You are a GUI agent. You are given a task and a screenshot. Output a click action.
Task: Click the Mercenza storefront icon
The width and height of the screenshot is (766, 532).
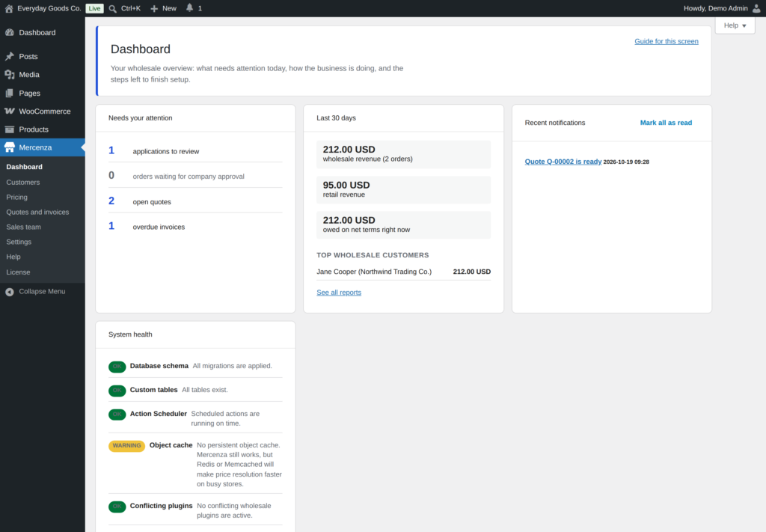click(x=9, y=147)
